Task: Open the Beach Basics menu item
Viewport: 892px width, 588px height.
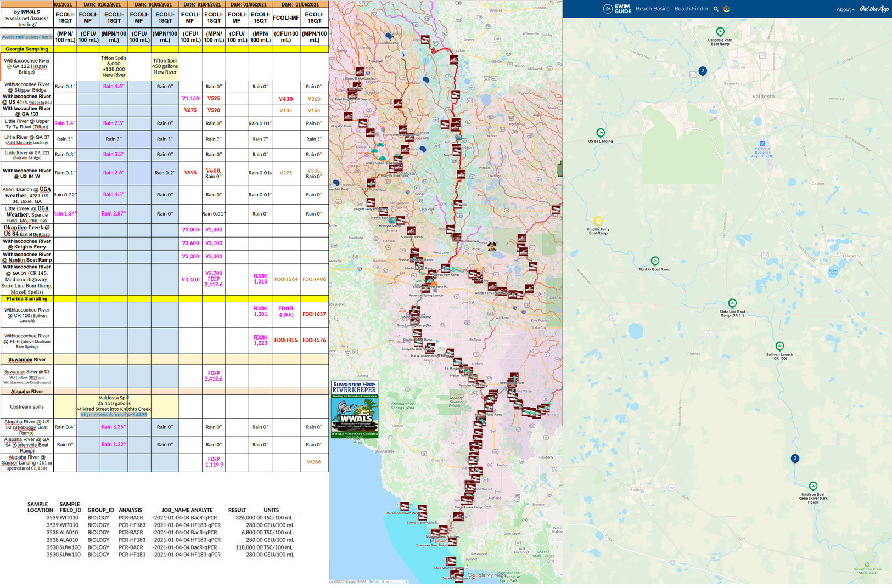Action: 652,9
